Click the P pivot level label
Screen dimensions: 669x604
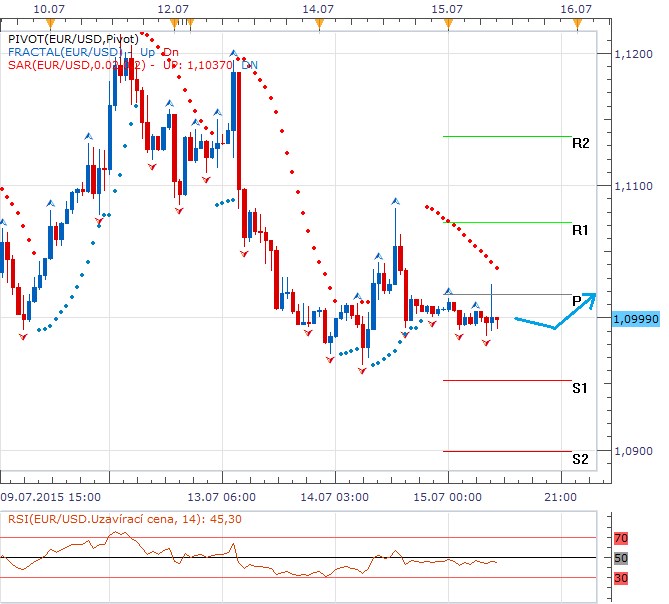pos(577,300)
